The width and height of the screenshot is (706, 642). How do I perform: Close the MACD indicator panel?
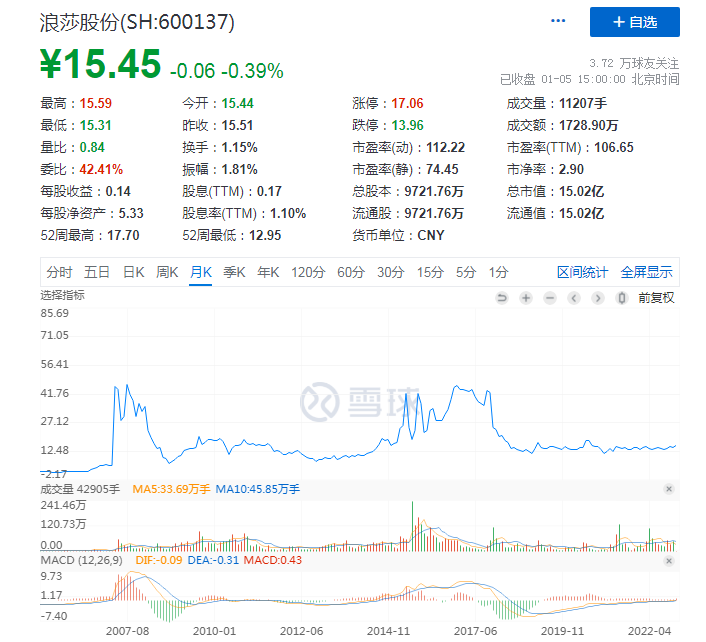(x=669, y=561)
